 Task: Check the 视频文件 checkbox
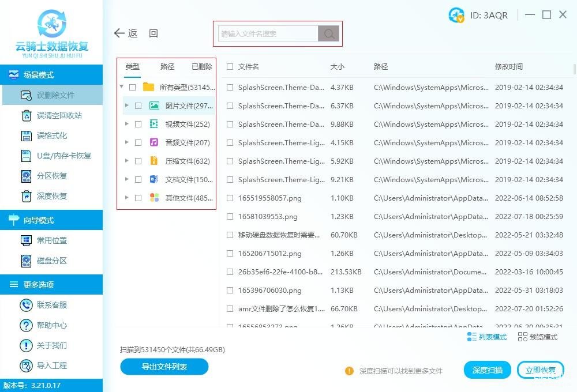pyautogui.click(x=138, y=125)
